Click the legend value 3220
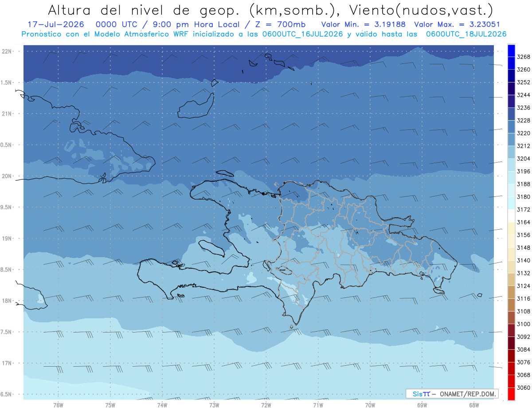The image size is (532, 411). click(523, 133)
